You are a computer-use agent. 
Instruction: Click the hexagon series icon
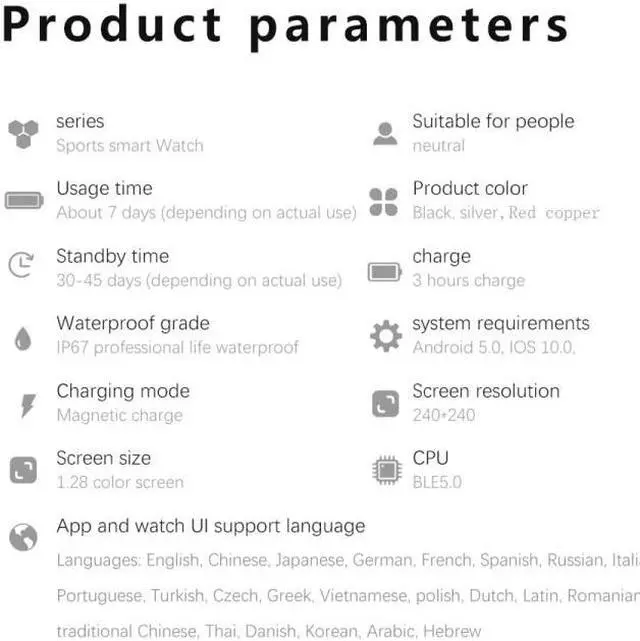point(23,133)
